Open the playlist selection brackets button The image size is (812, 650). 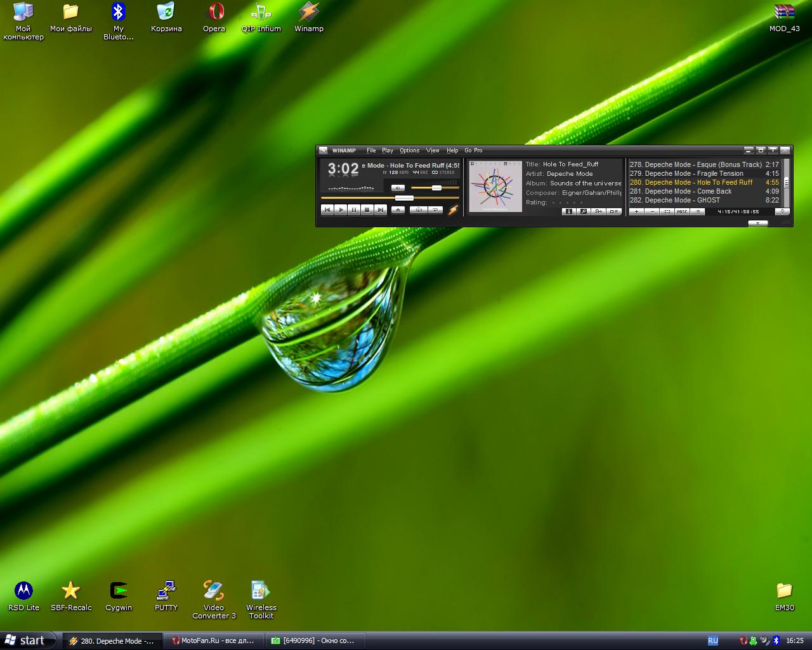click(x=667, y=211)
